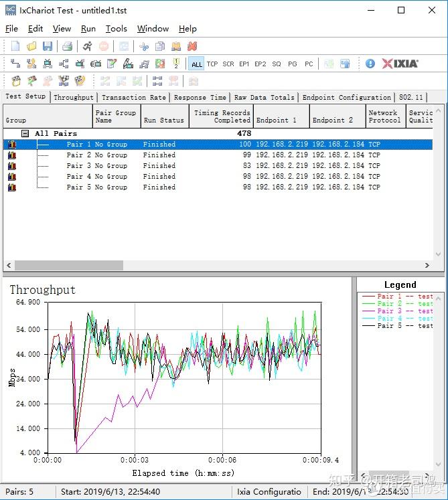Switch to the Raw Data Totals tab

click(265, 97)
